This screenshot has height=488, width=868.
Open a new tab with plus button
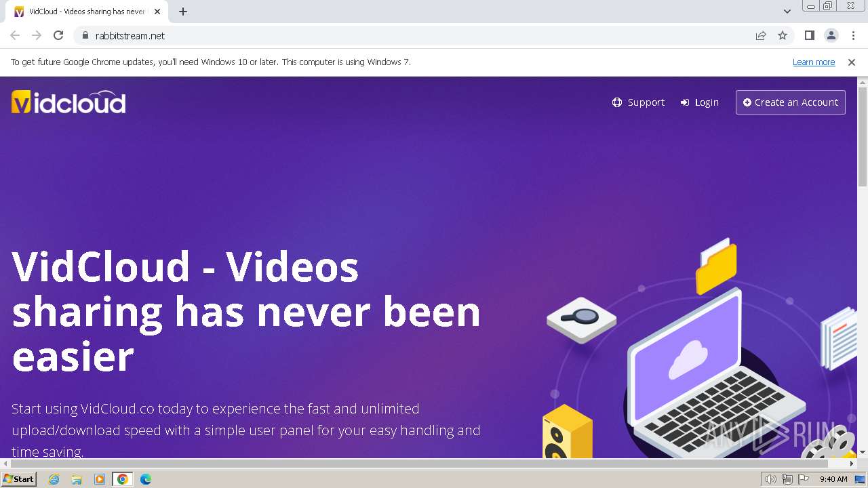pyautogui.click(x=183, y=12)
